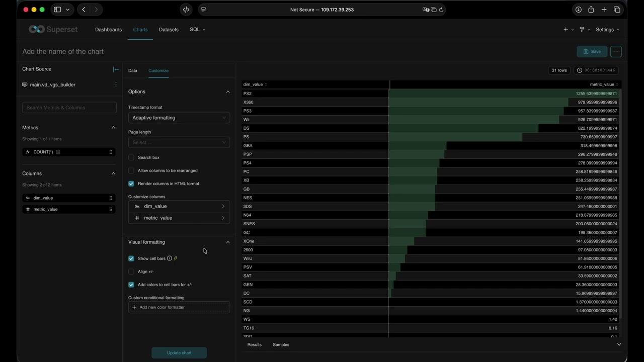Click info icon beside Show cell bars
644x362 pixels.
point(170,258)
